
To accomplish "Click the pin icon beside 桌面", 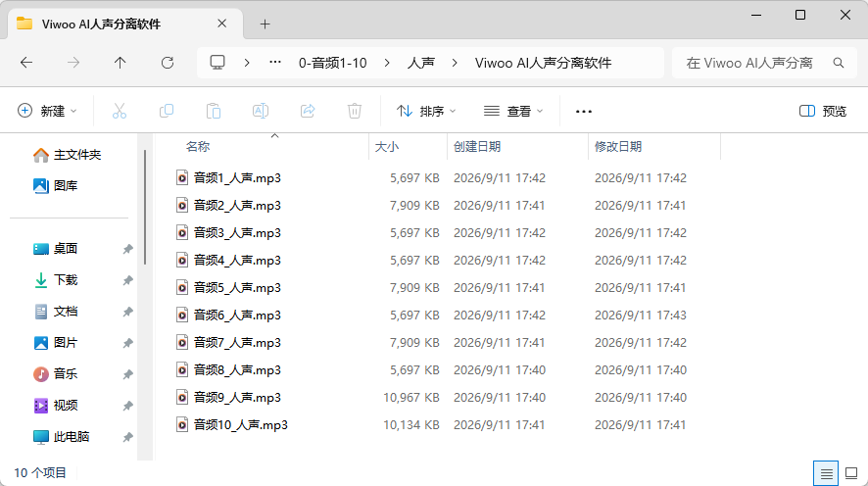I will 128,249.
